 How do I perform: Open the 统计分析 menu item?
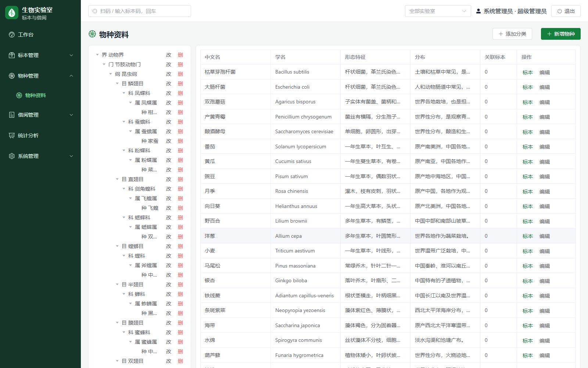40,135
